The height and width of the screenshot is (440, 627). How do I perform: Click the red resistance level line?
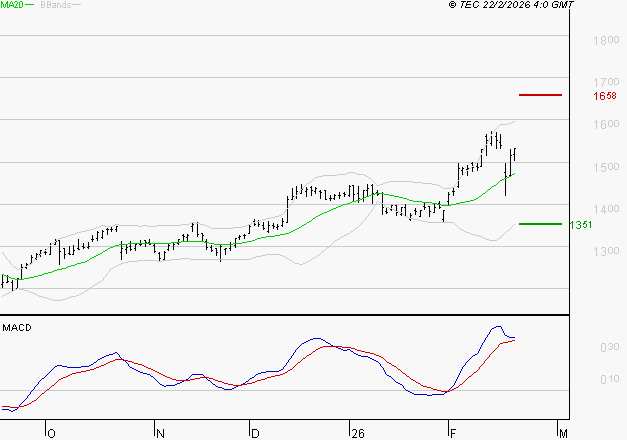tap(540, 95)
